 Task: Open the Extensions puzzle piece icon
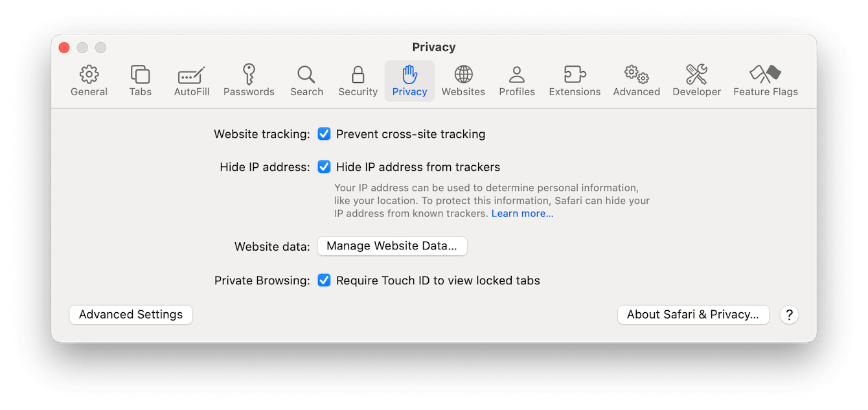coord(575,74)
